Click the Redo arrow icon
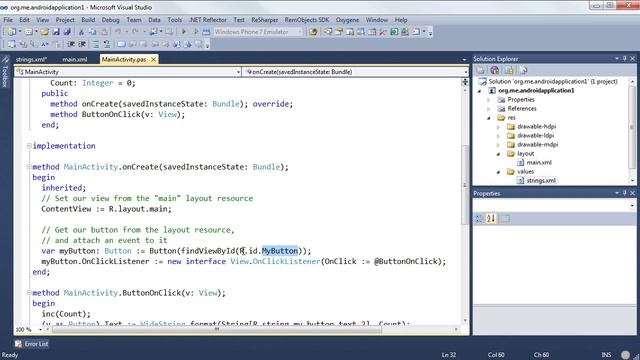Image resolution: width=640 pixels, height=360 pixels. (135, 31)
